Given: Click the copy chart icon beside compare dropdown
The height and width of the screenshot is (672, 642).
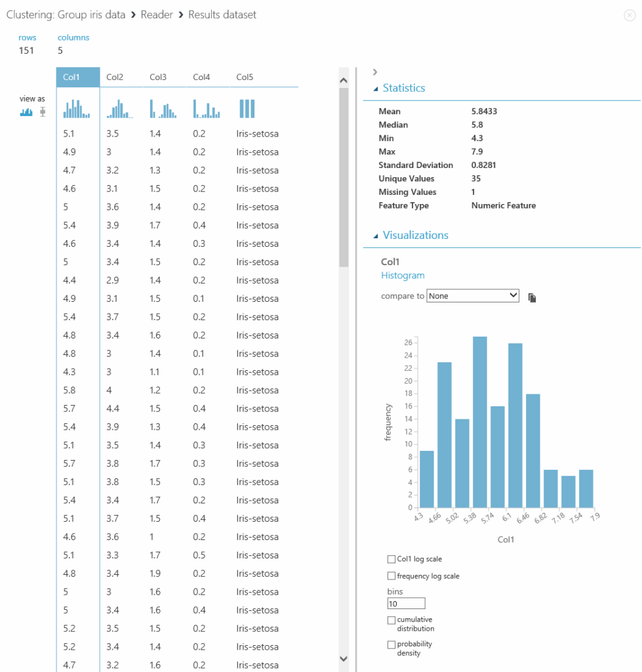Looking at the screenshot, I should pos(532,297).
